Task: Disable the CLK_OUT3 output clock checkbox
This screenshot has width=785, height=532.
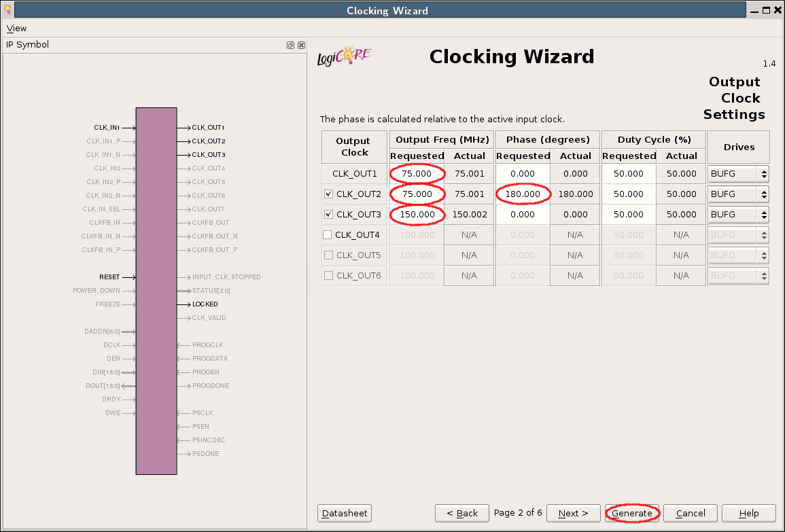Action: click(x=329, y=215)
